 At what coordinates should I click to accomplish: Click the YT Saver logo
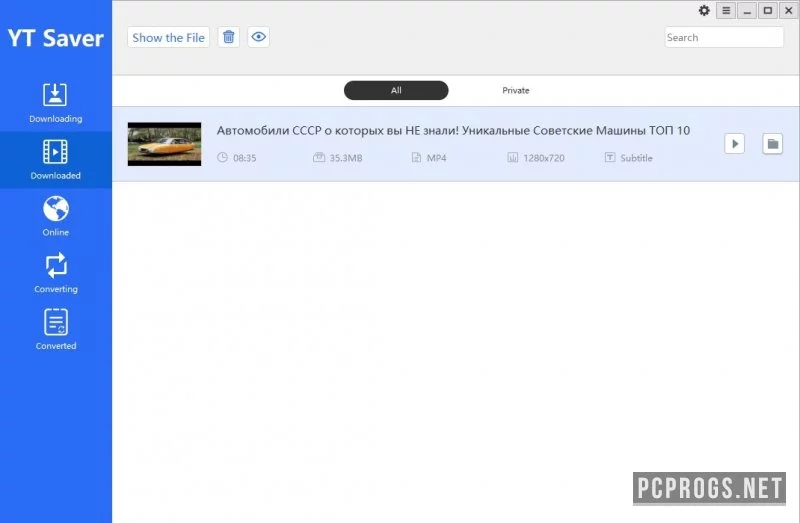pos(55,38)
